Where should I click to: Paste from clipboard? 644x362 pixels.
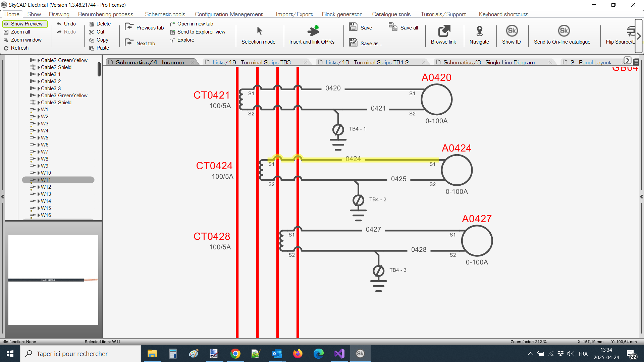99,48
